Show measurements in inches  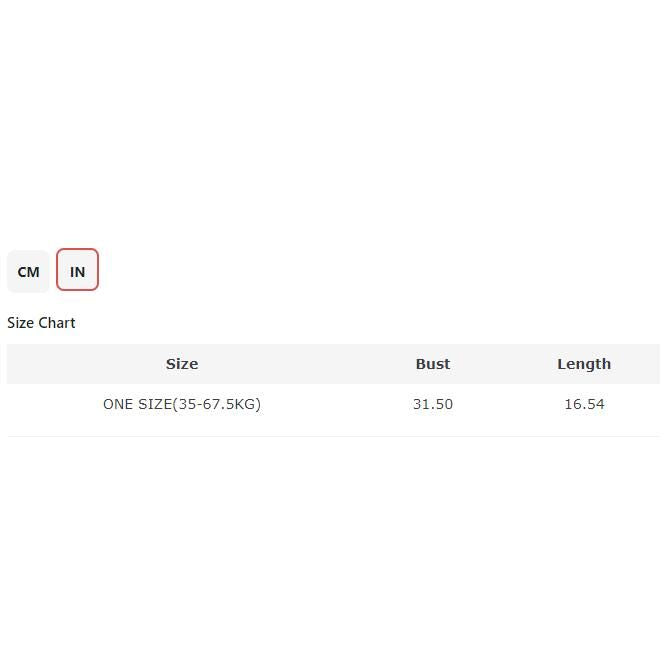[x=77, y=272]
